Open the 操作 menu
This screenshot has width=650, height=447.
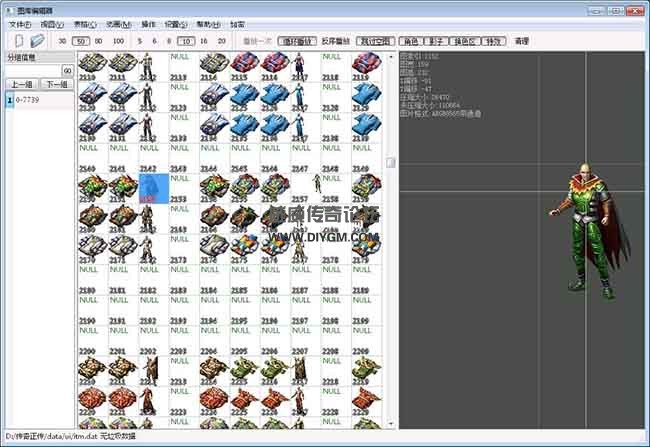tap(148, 25)
